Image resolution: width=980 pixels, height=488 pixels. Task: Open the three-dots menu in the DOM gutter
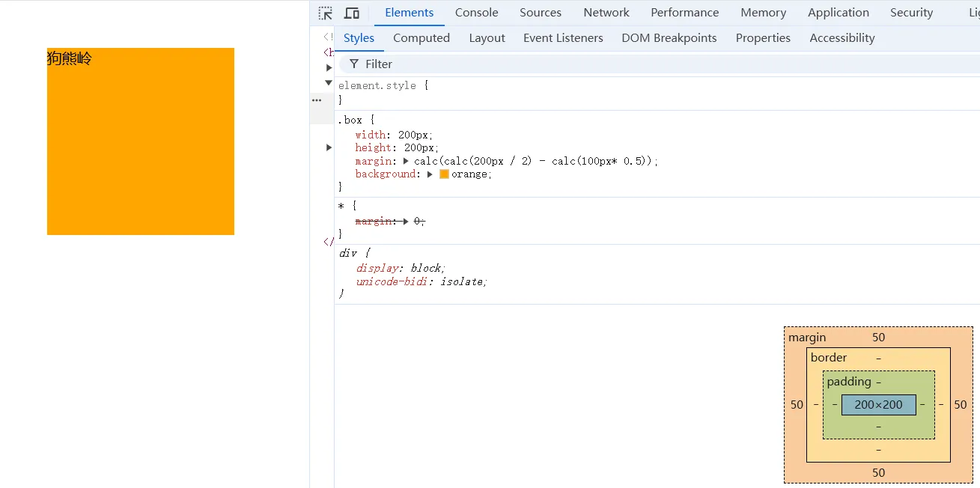[317, 100]
